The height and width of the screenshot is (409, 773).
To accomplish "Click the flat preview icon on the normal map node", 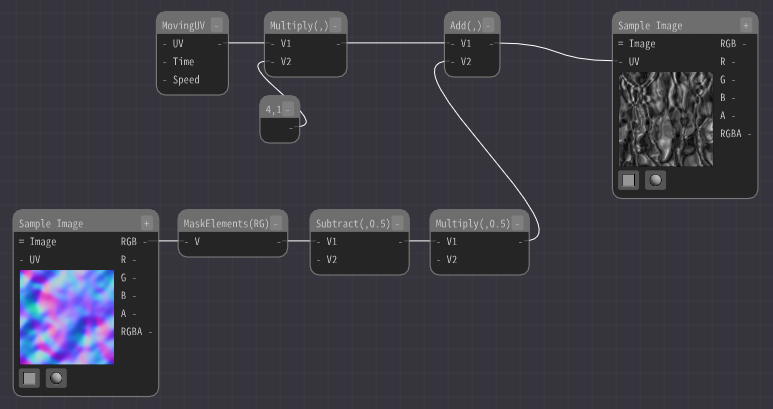I will (30, 378).
